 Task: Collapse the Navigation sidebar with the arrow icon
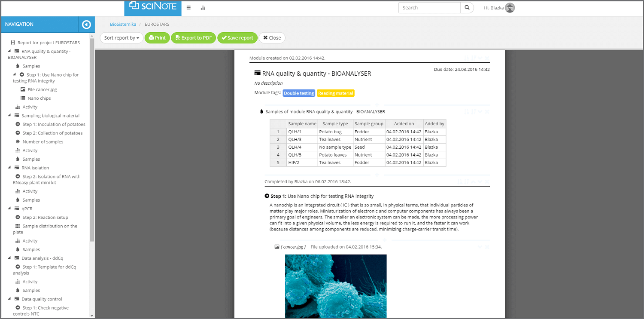click(86, 25)
